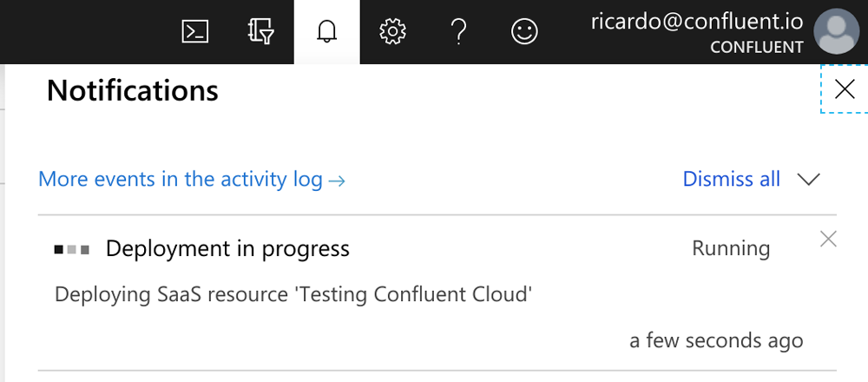This screenshot has height=382, width=868.
Task: Click the 'a few seconds ago' timestamp
Action: point(716,340)
